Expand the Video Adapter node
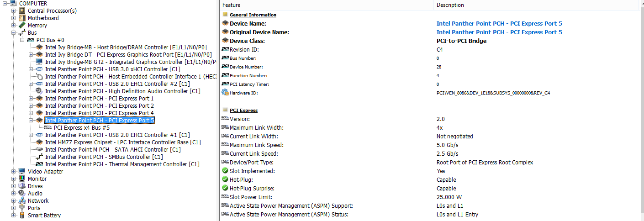 (13, 171)
